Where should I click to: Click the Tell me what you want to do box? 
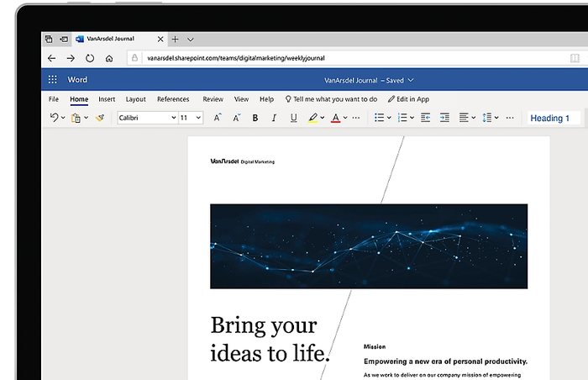[x=331, y=99]
